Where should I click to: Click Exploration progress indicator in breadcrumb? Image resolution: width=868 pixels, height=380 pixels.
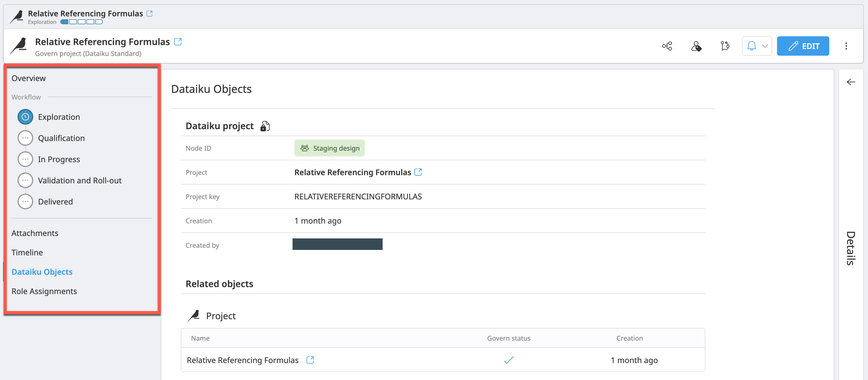tap(82, 22)
